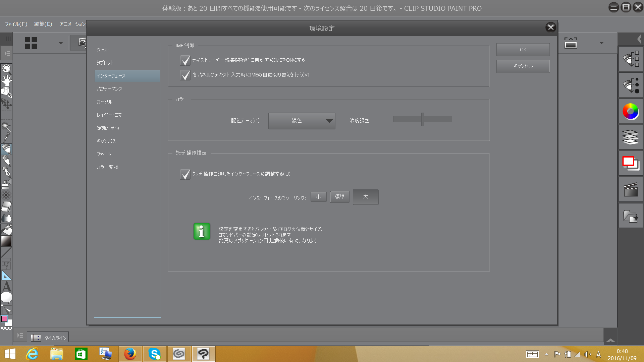Viewport: 644px width, 362px height.
Task: Set interface scaling to 標準
Action: (339, 197)
